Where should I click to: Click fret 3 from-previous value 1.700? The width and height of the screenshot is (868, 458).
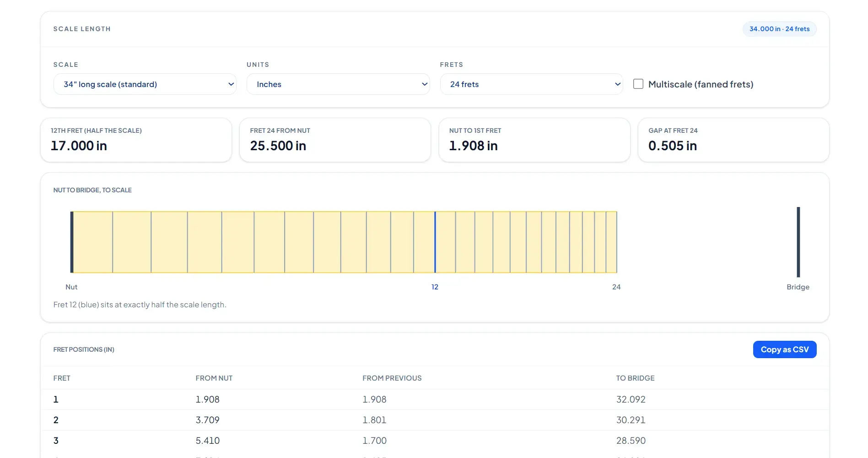tap(374, 441)
